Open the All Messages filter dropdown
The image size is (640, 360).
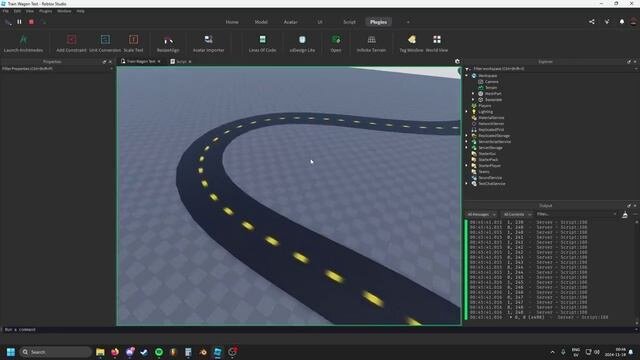(481, 214)
